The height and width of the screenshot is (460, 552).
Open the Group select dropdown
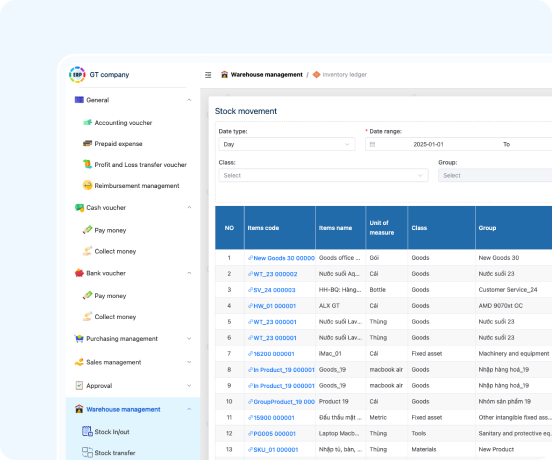[495, 175]
